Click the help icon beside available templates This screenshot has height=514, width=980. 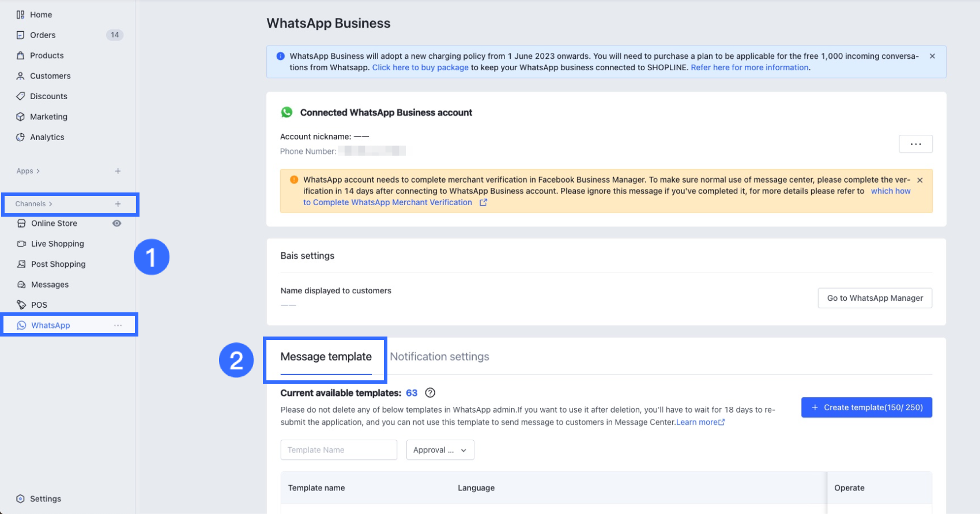click(x=430, y=393)
